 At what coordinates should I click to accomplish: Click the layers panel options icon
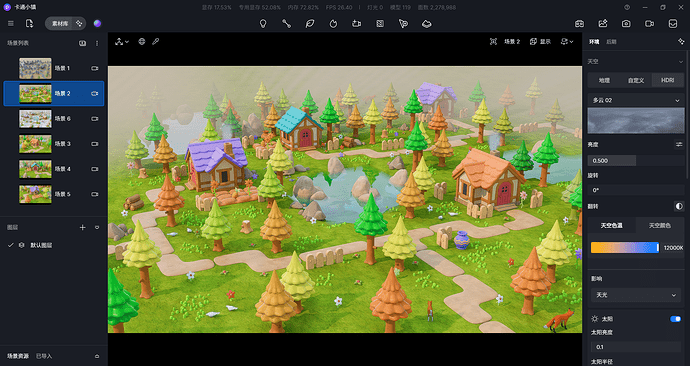tap(97, 227)
